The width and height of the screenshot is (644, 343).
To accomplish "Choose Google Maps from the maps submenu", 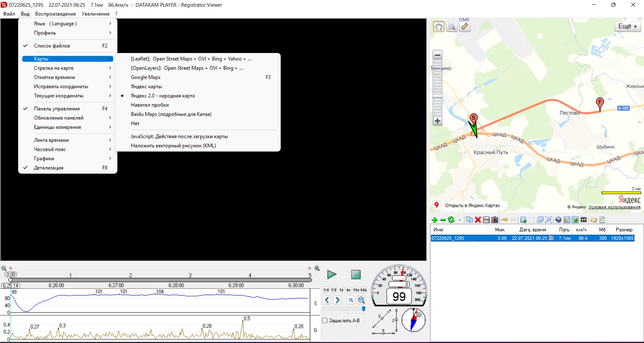I will click(146, 77).
